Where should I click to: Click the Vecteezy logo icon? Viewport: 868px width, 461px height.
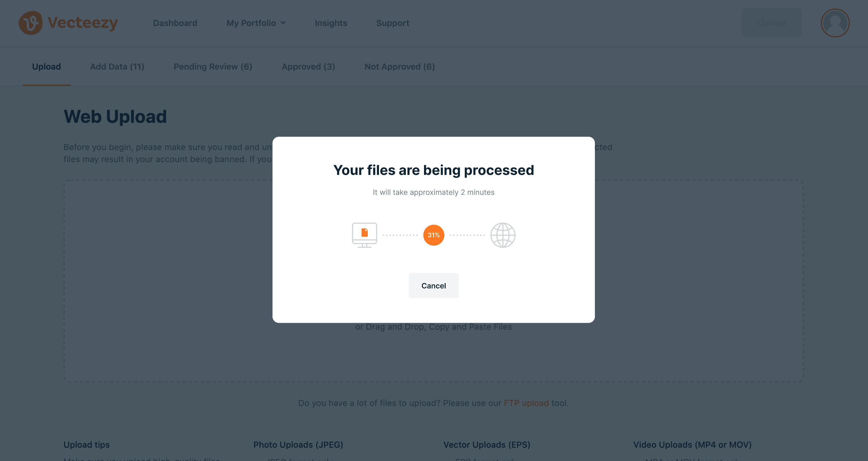(30, 23)
